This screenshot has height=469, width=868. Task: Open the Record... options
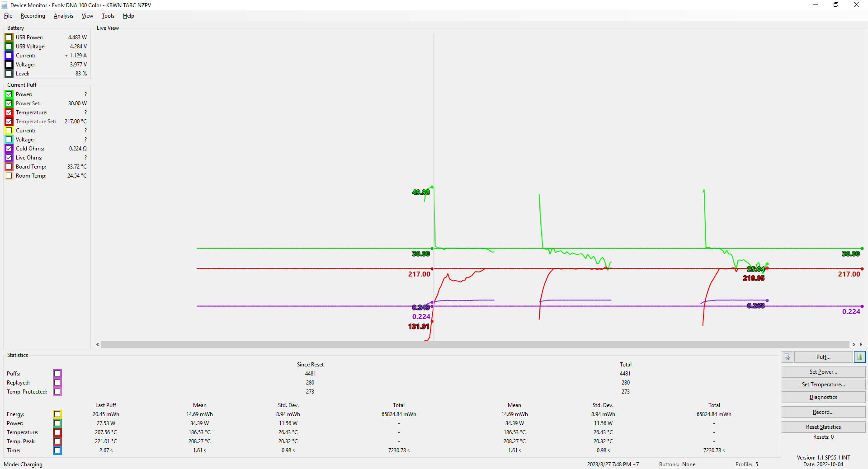pyautogui.click(x=823, y=412)
